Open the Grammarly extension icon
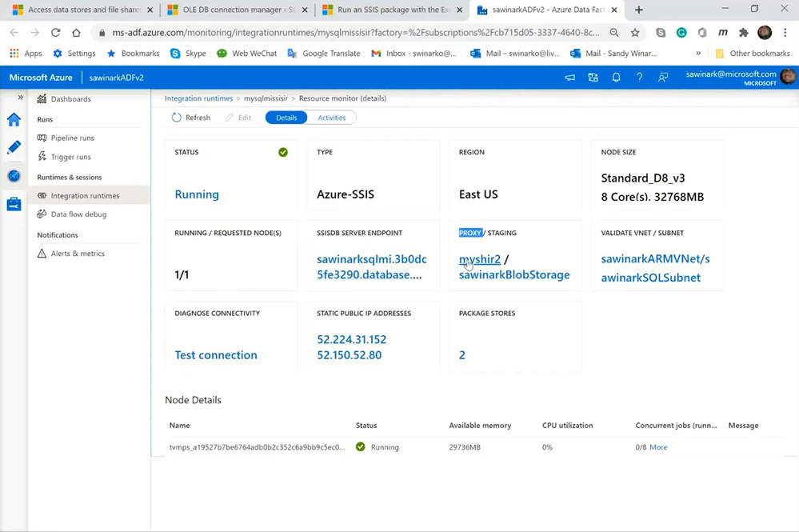The image size is (799, 532). click(681, 33)
